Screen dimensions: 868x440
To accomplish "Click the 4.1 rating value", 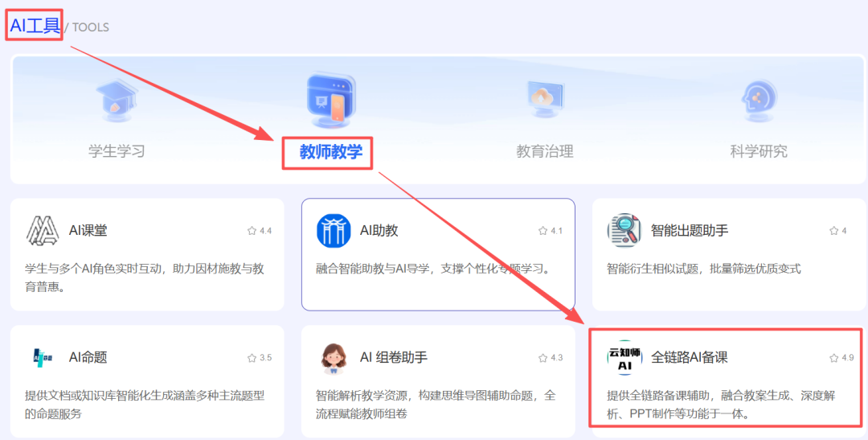I will click(x=557, y=231).
